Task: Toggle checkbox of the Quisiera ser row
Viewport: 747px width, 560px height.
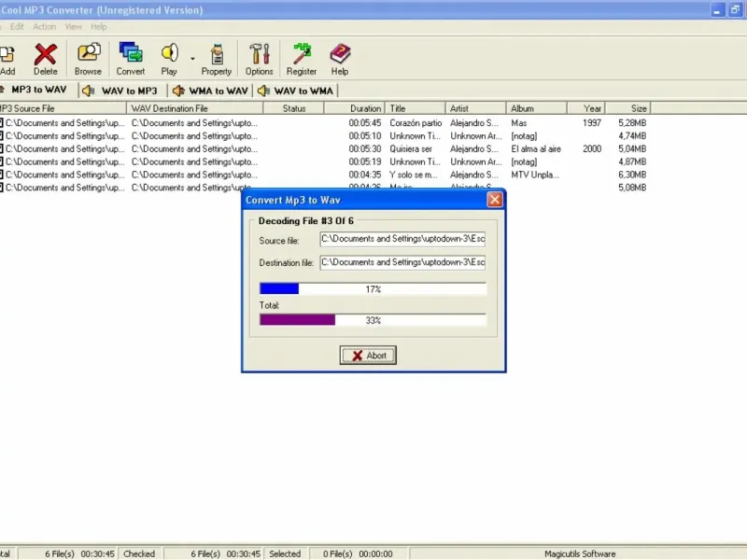Action: pyautogui.click(x=2, y=148)
